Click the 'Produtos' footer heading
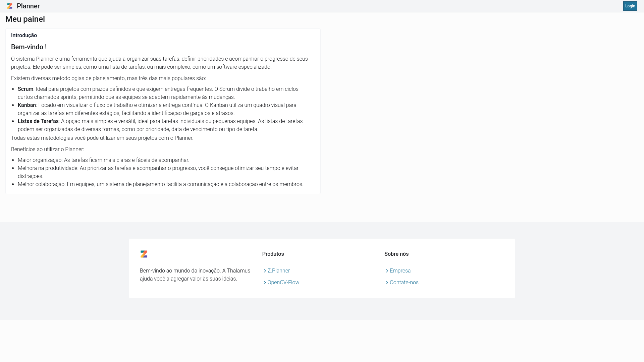The width and height of the screenshot is (644, 362). point(273,254)
